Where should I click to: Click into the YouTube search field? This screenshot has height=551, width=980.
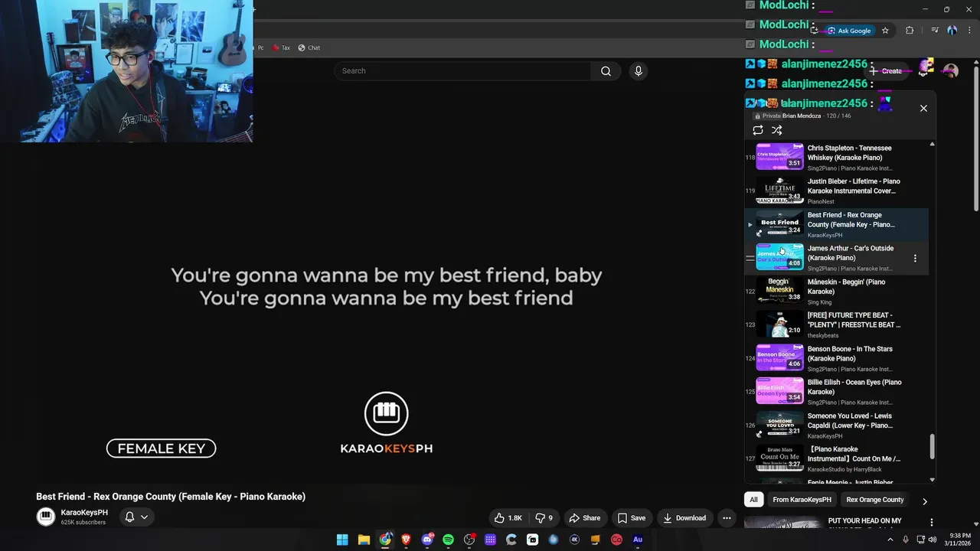pos(462,71)
